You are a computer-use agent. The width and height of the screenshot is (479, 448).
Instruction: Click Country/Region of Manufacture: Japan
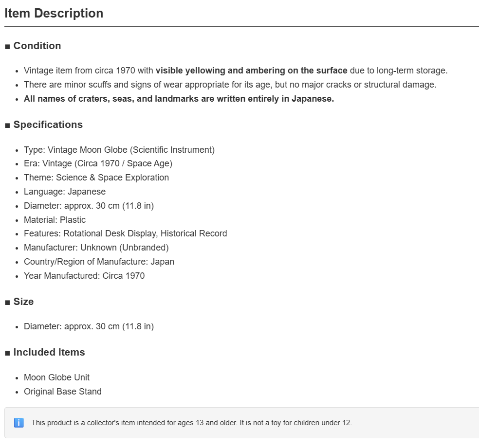tap(99, 262)
